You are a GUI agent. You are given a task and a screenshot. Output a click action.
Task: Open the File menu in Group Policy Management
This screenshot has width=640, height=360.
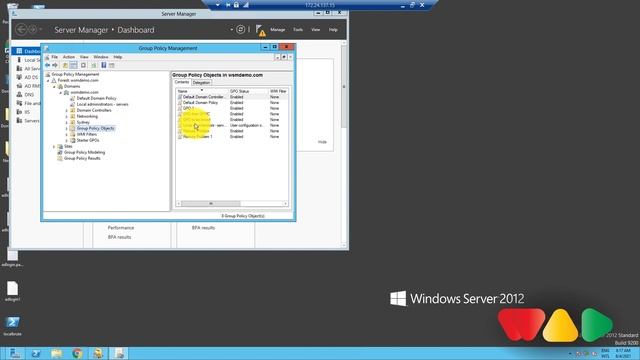click(x=54, y=57)
